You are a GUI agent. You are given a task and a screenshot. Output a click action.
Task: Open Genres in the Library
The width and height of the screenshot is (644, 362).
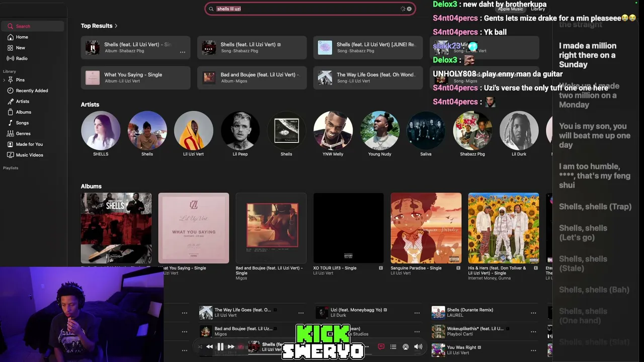click(32, 134)
